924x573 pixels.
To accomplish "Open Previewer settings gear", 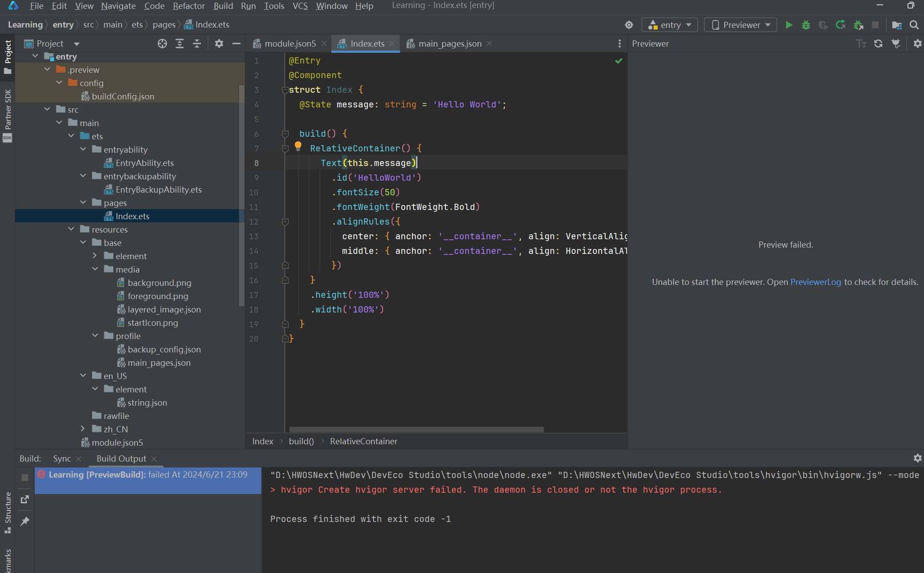I will coord(918,43).
